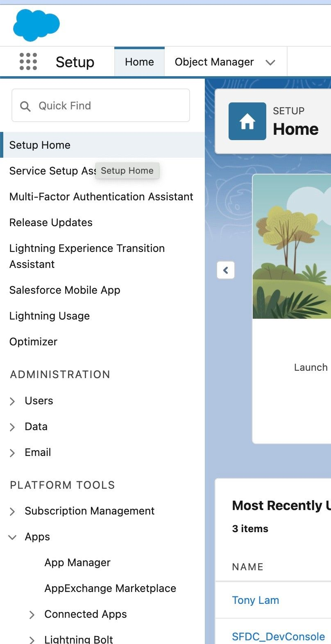331x644 pixels.
Task: Click the Setup Home house icon
Action: (x=247, y=121)
